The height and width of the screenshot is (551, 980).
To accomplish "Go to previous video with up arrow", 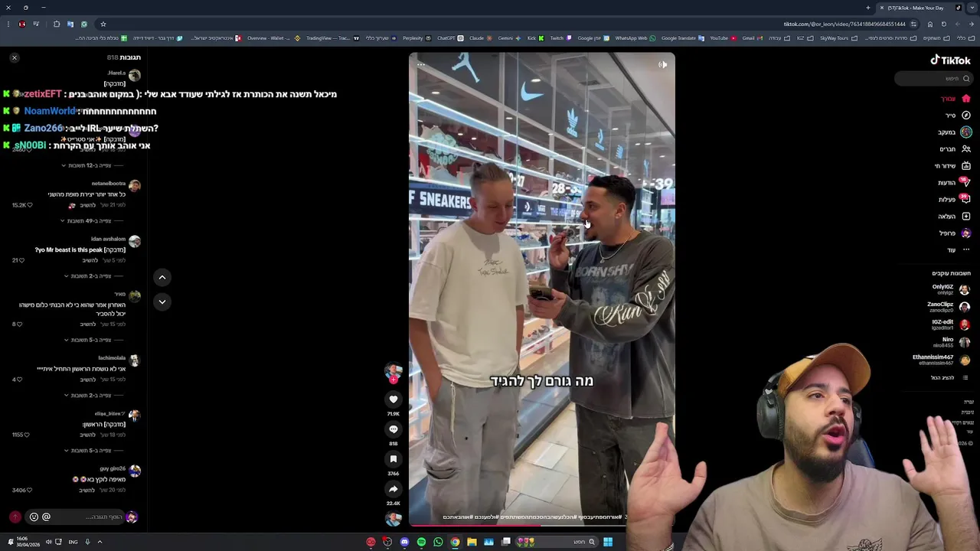I will click(x=162, y=277).
